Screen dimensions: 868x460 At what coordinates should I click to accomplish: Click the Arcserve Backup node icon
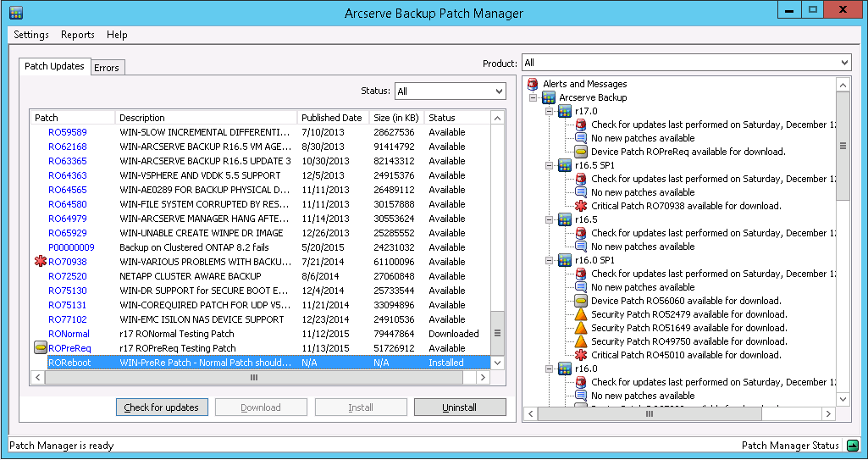pos(549,97)
